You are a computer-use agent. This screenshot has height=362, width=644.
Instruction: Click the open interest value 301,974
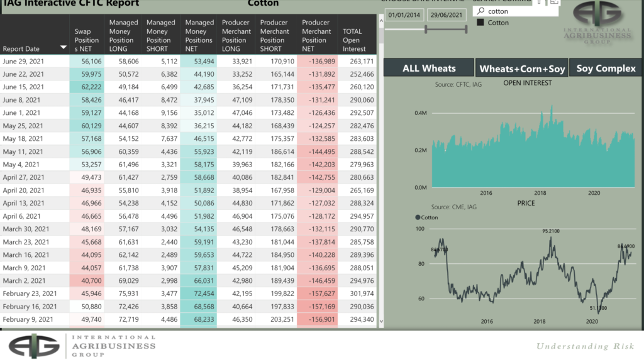pos(362,293)
